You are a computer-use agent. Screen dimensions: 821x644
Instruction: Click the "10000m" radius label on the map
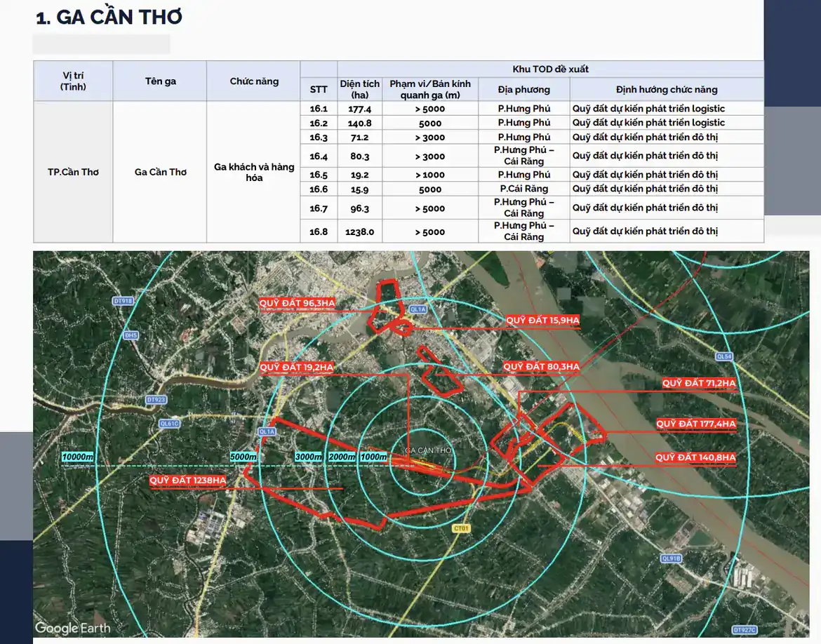(x=77, y=457)
